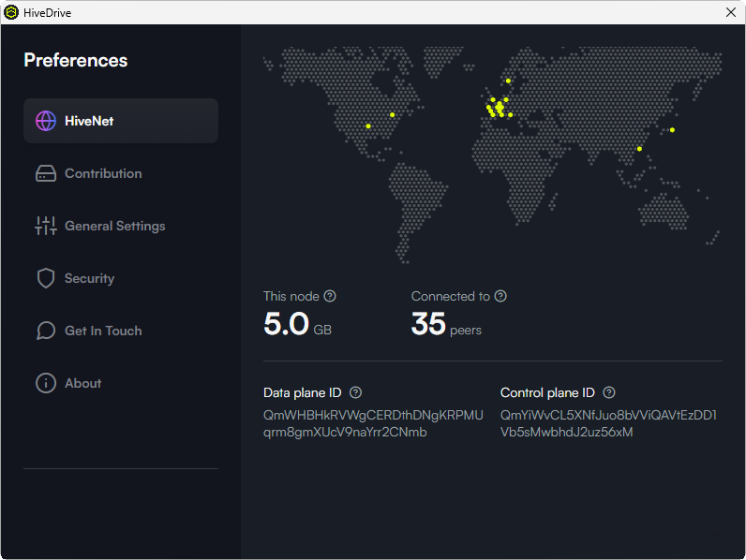Click the Contribution drive icon
This screenshot has height=560, width=746.
point(46,173)
